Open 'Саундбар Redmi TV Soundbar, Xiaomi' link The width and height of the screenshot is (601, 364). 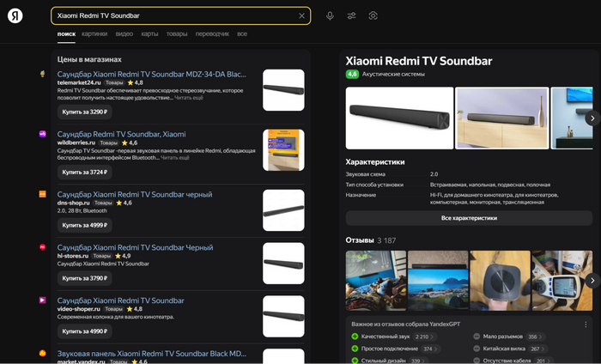[121, 134]
